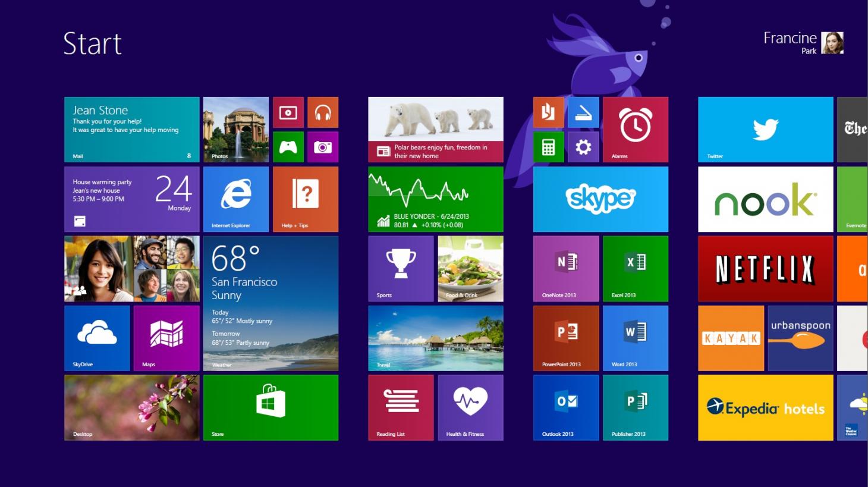The width and height of the screenshot is (868, 487).
Task: Open the Travel tile beach photo
Action: tap(435, 338)
